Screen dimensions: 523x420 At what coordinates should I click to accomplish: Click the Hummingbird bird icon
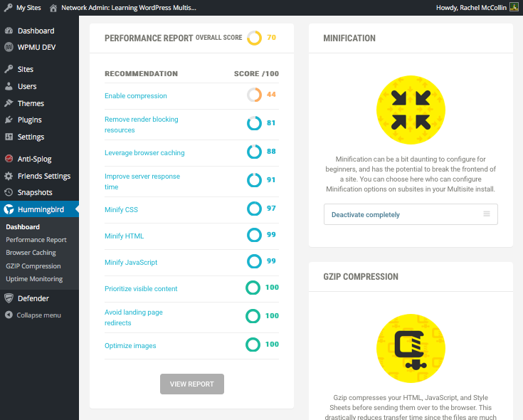click(x=9, y=209)
